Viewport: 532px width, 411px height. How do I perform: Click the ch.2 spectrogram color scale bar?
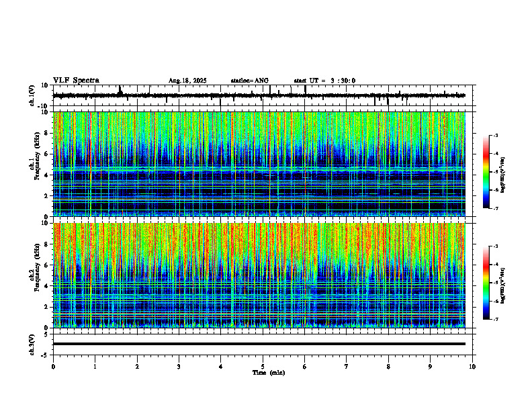pyautogui.click(x=486, y=283)
